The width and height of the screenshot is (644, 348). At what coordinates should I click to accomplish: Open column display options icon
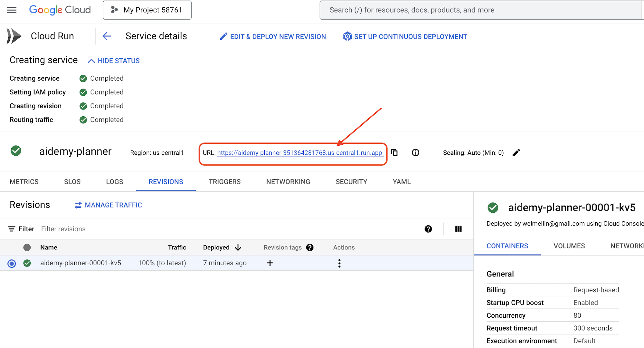pyautogui.click(x=458, y=229)
